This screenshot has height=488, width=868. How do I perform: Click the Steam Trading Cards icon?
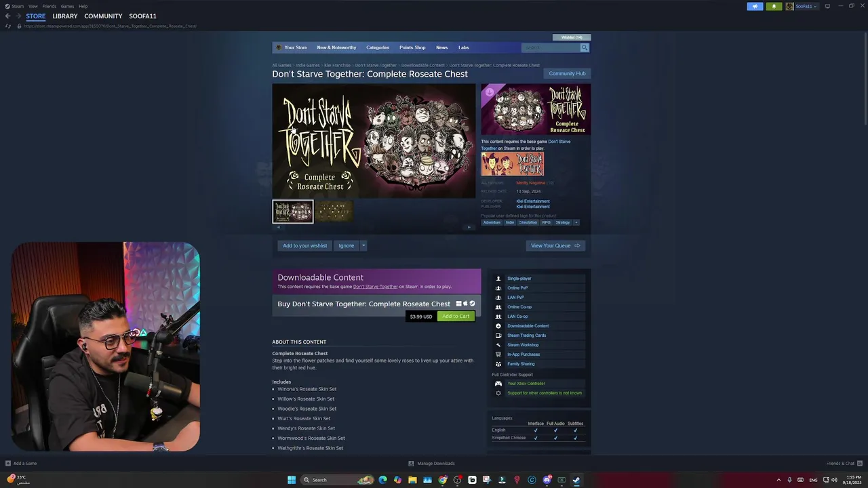click(498, 335)
